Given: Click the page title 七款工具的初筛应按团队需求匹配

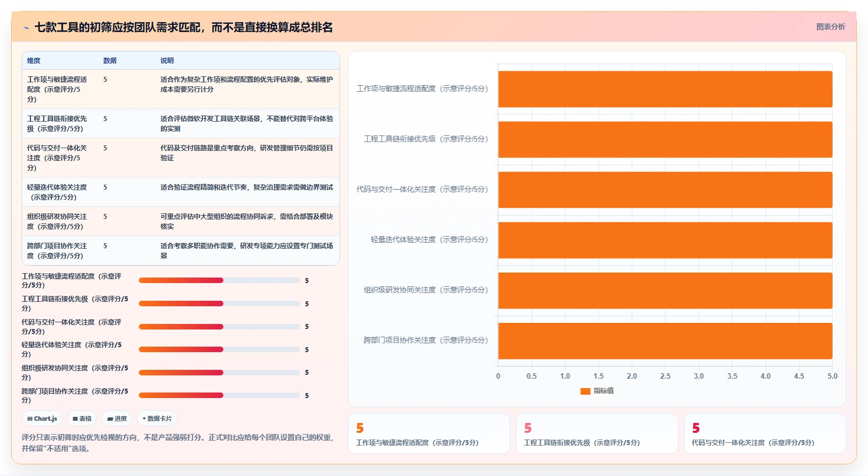Looking at the screenshot, I should click(x=184, y=27).
